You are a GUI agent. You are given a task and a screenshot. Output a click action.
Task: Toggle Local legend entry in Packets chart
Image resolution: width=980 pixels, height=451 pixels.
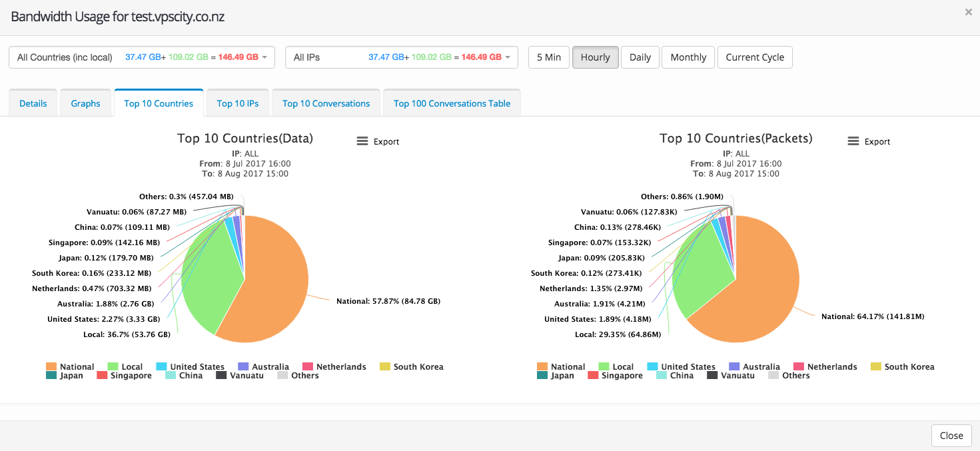pos(616,366)
